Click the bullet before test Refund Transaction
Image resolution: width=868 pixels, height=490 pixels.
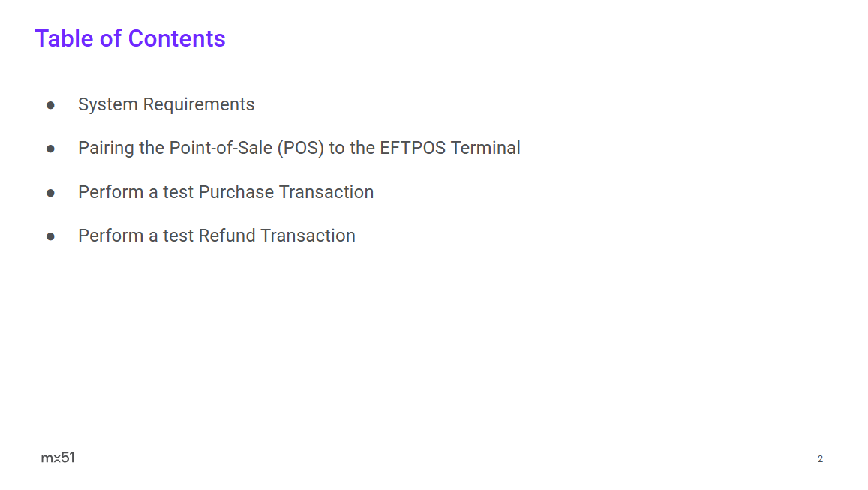tap(50, 236)
